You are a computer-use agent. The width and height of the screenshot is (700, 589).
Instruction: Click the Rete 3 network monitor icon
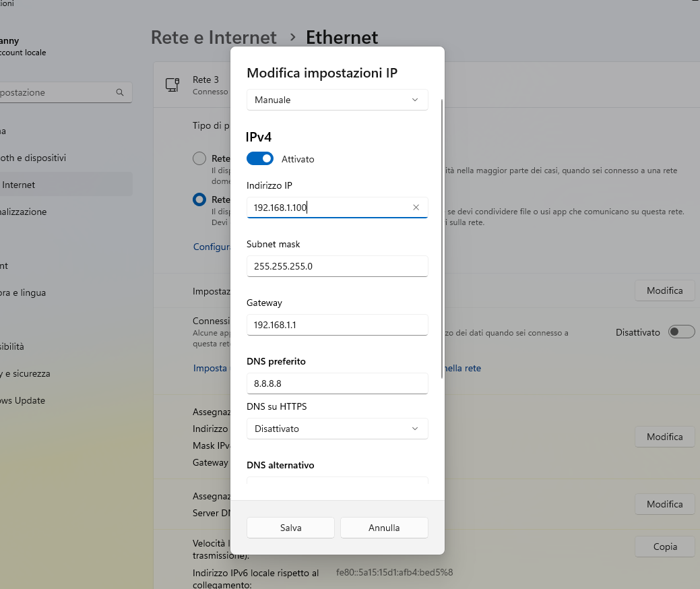(172, 84)
